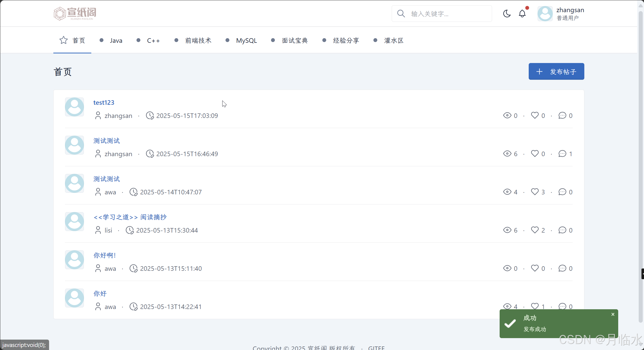Click the comment bubble icon on the first 测试测试 post

coord(562,154)
